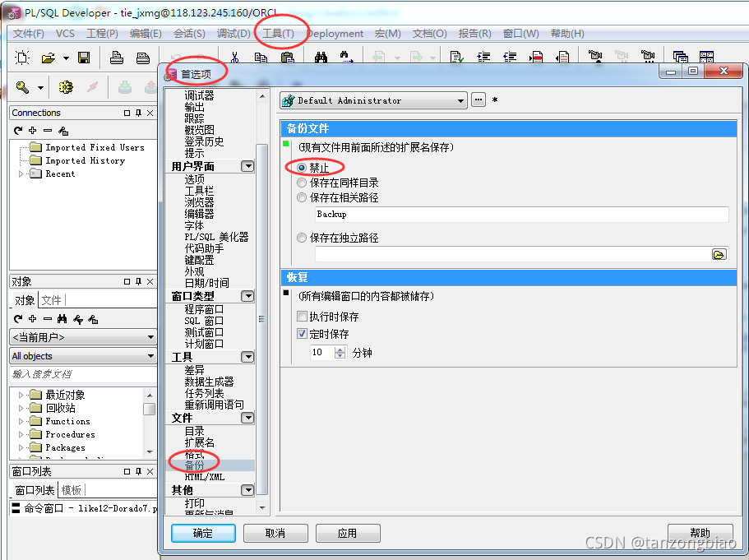
Task: Click the 应用 button
Action: coord(347,533)
